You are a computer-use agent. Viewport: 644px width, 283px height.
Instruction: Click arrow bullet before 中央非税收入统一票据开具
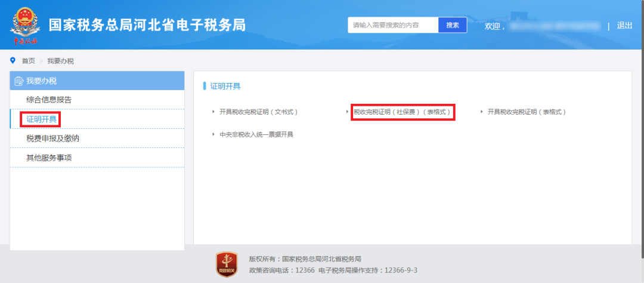(x=213, y=134)
